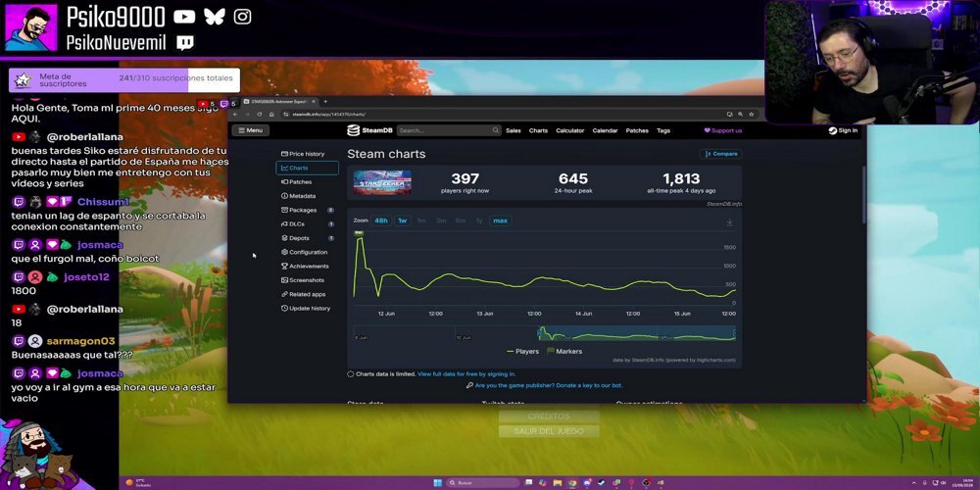Select the STARSEEKER browser tab
Screen dimensions: 980x490
tap(277, 101)
